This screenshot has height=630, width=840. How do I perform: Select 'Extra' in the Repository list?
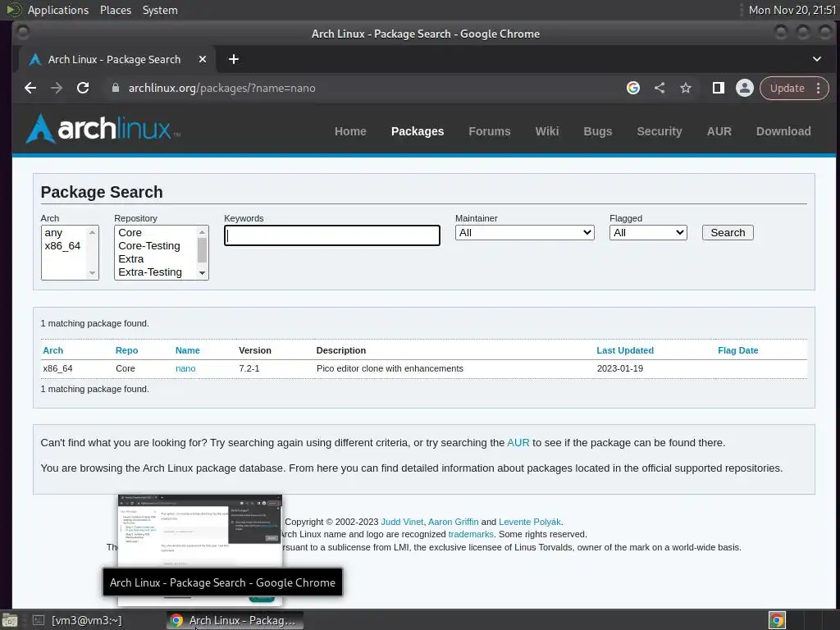tap(156, 258)
